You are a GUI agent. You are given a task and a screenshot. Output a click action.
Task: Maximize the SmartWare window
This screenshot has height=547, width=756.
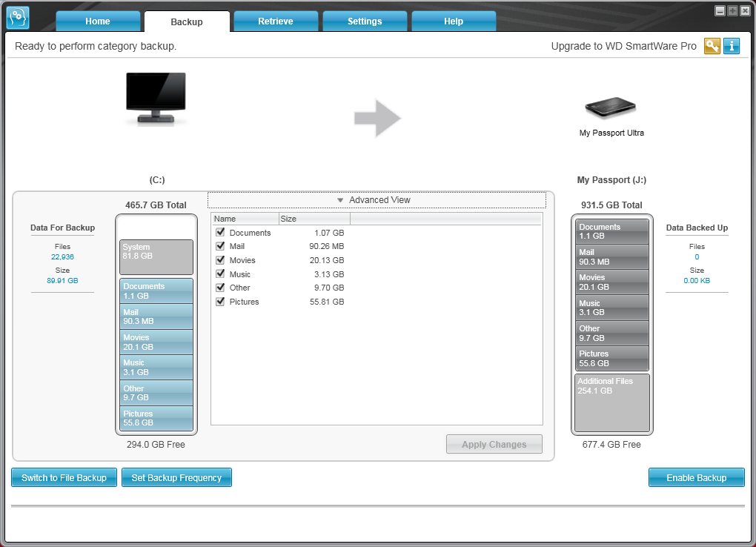732,10
